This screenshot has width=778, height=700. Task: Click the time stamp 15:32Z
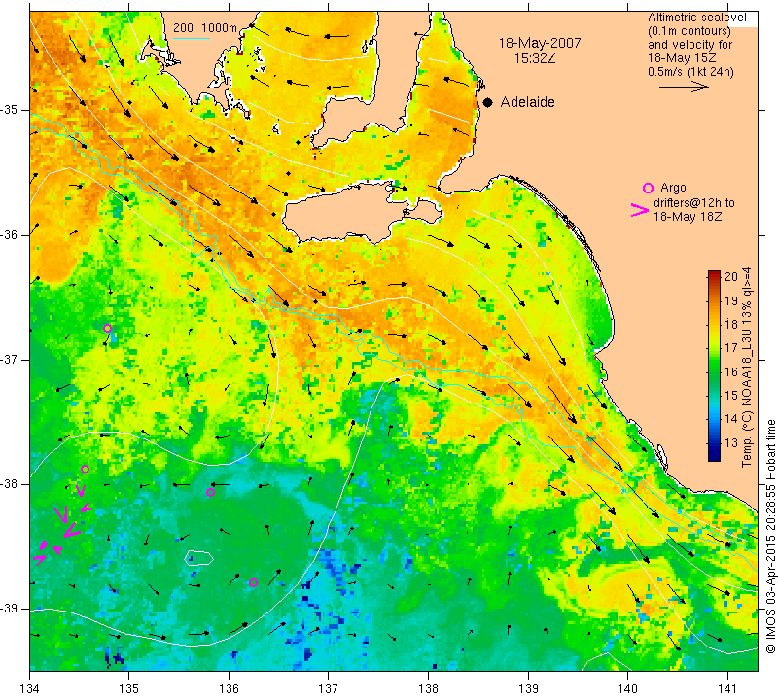click(x=534, y=58)
